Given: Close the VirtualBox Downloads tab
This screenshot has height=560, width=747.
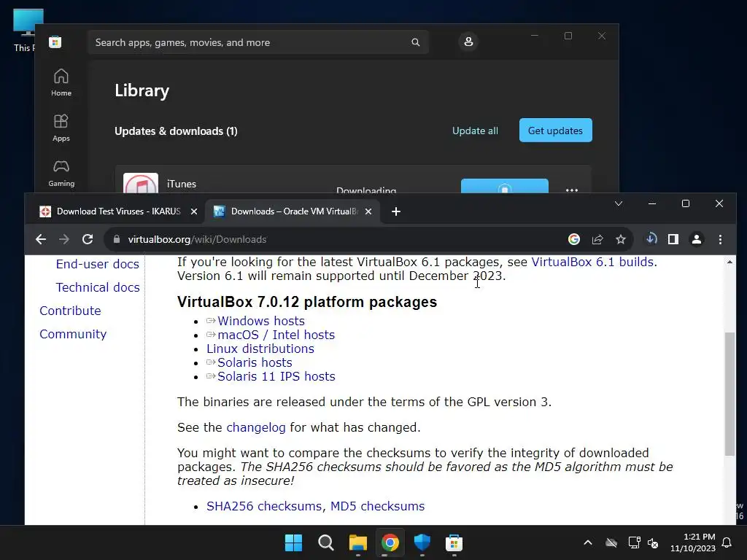Looking at the screenshot, I should point(368,211).
